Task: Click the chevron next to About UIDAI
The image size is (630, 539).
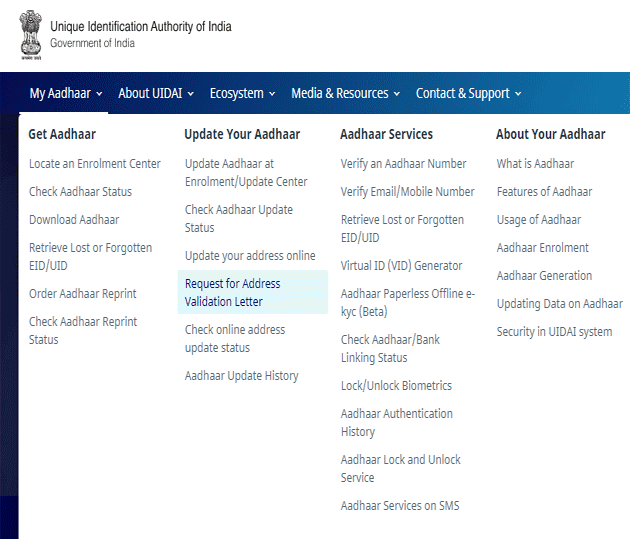Action: 191,94
